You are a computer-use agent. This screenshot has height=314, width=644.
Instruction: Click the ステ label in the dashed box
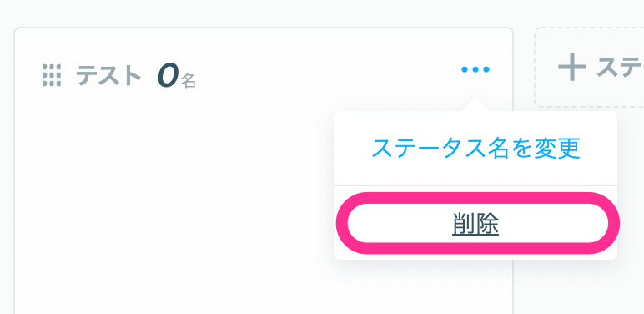tap(620, 68)
